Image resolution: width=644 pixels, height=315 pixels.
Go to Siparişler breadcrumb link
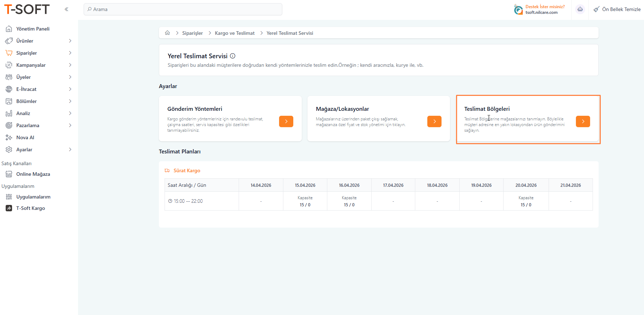pos(193,33)
